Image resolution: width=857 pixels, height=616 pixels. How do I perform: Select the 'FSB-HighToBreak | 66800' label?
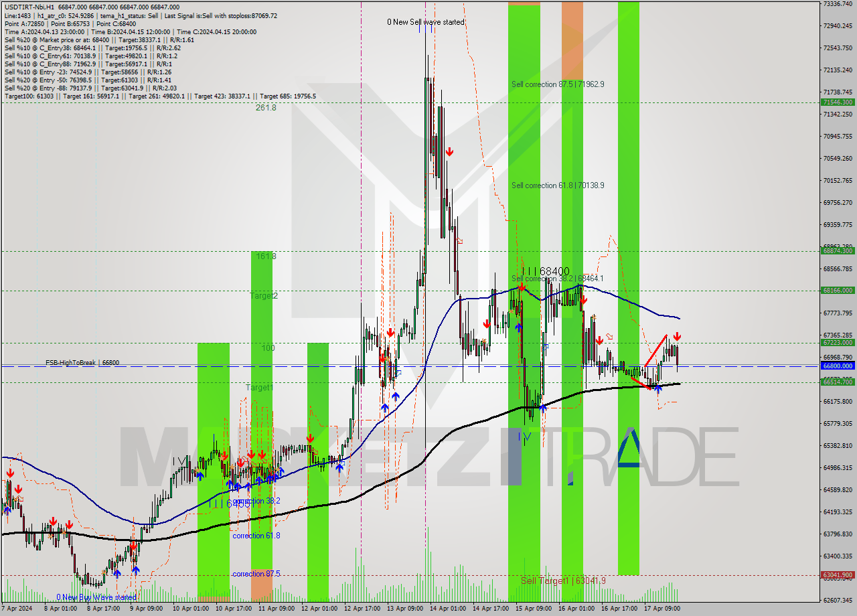click(82, 362)
